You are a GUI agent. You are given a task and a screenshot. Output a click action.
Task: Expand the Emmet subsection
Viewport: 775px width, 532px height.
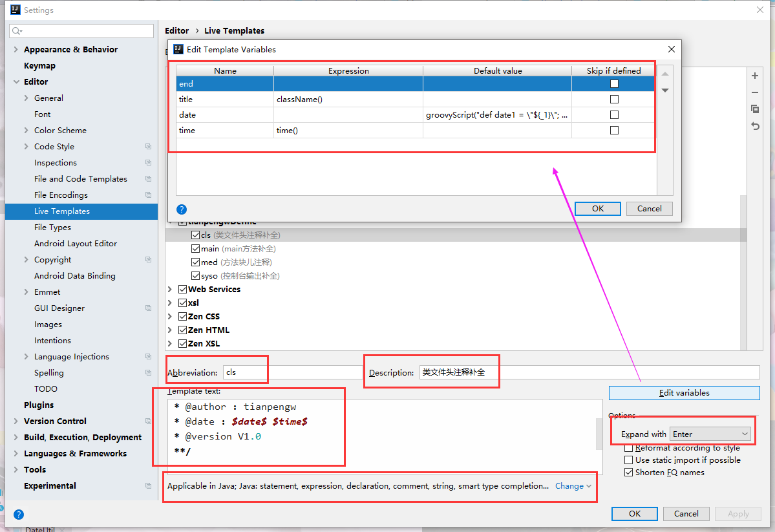pyautogui.click(x=27, y=292)
